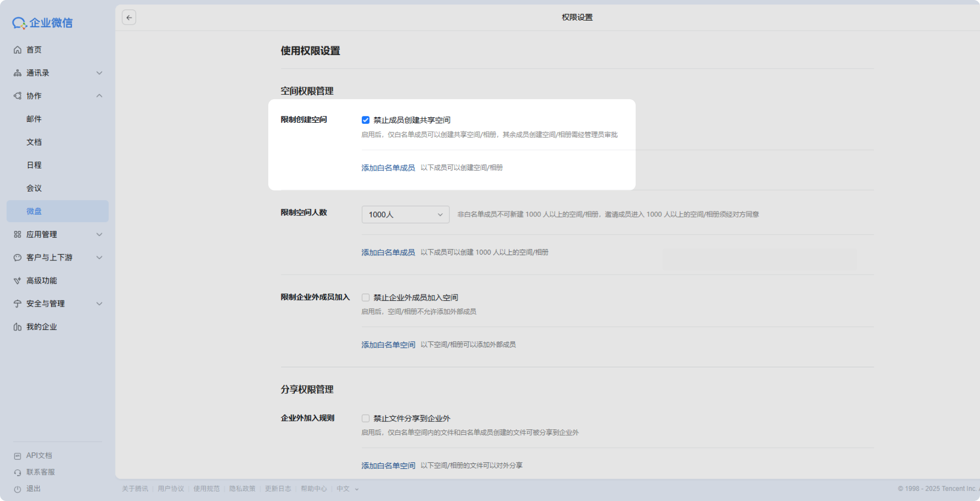Click the 企业微信 logo icon
The width and height of the screenshot is (980, 501).
pyautogui.click(x=19, y=23)
